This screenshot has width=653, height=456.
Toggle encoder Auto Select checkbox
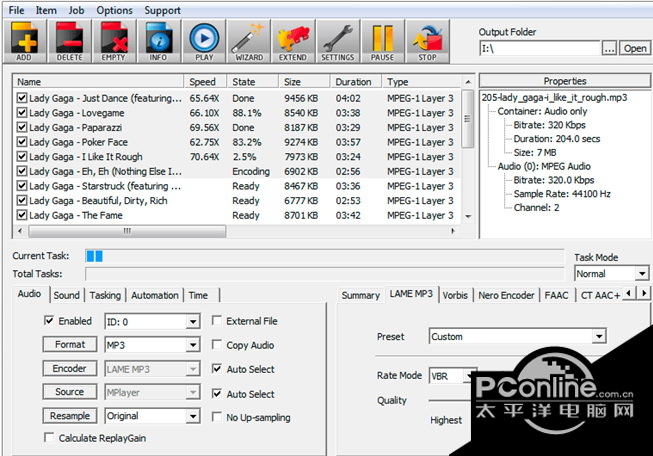(217, 369)
